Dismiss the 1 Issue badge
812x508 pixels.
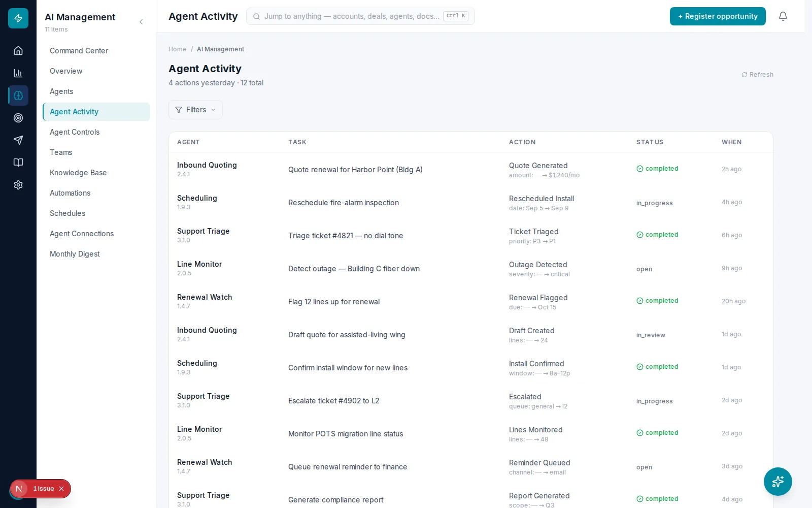tap(61, 489)
